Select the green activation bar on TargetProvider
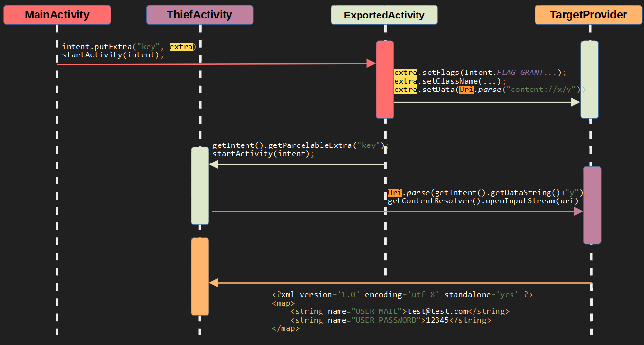The image size is (644, 345). [589, 79]
